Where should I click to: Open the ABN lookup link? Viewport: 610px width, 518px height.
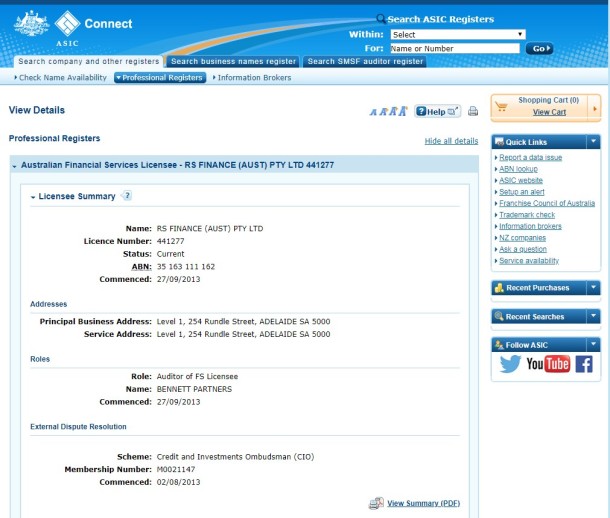(518, 169)
